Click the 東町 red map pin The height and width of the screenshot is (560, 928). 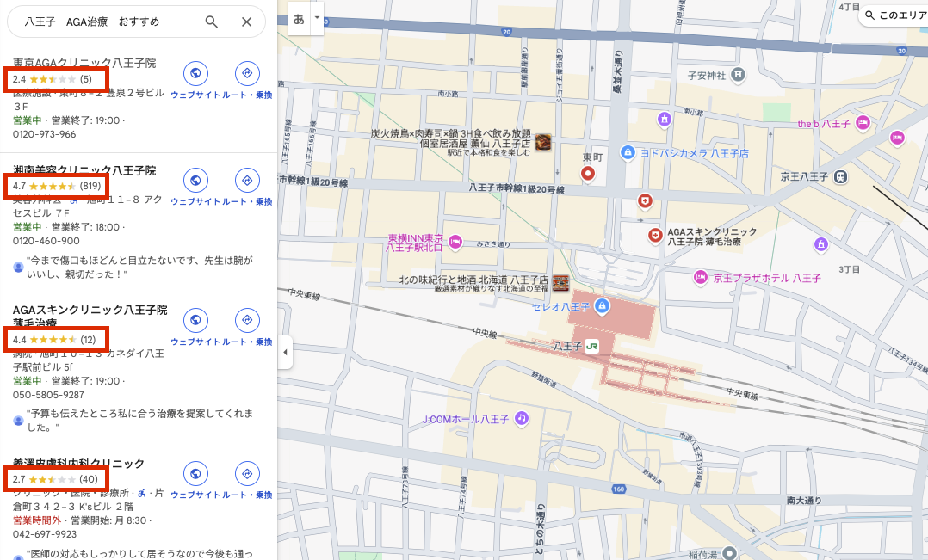588,173
